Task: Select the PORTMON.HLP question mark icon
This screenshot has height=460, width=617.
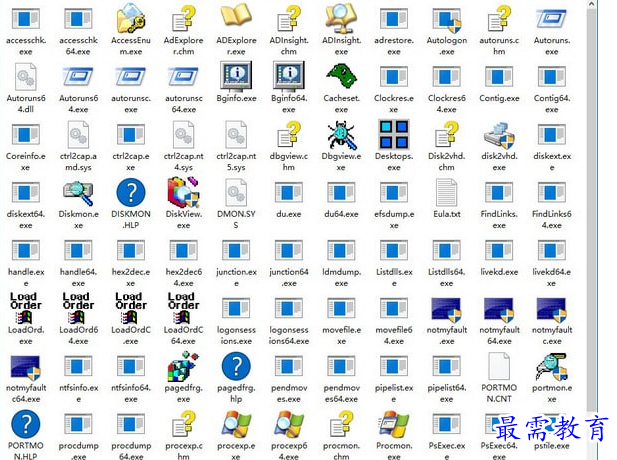Action: pyautogui.click(x=26, y=424)
